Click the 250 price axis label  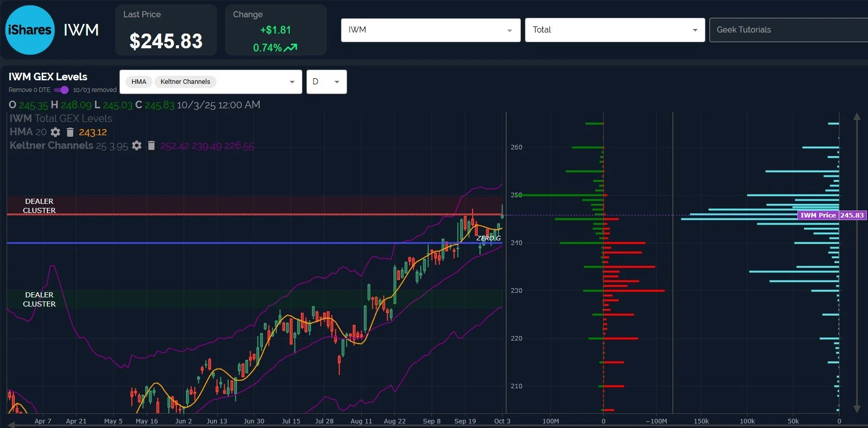click(516, 195)
